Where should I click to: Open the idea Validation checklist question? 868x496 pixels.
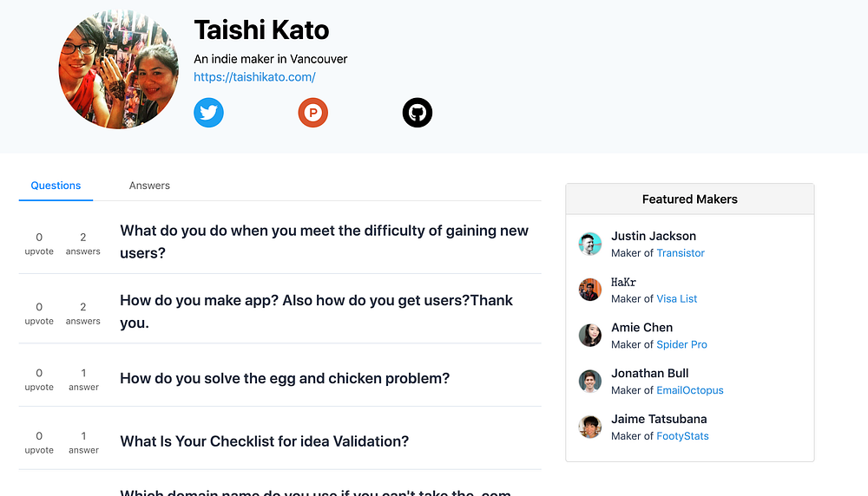tap(264, 441)
